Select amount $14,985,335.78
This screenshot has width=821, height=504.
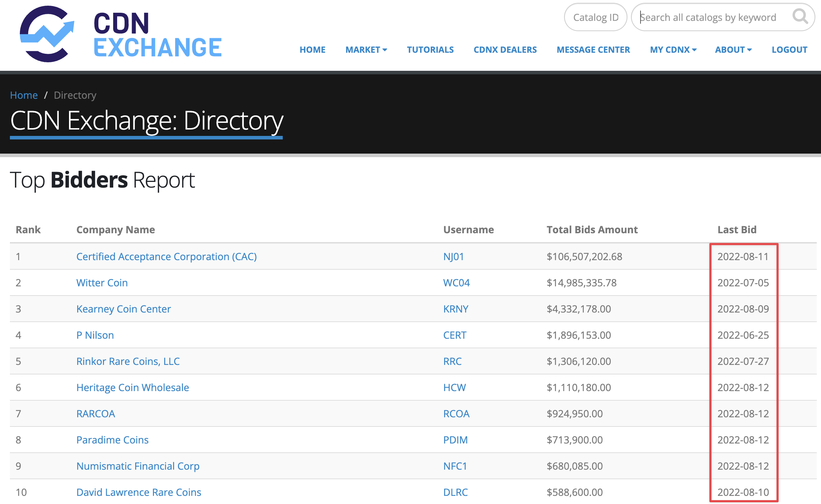581,283
